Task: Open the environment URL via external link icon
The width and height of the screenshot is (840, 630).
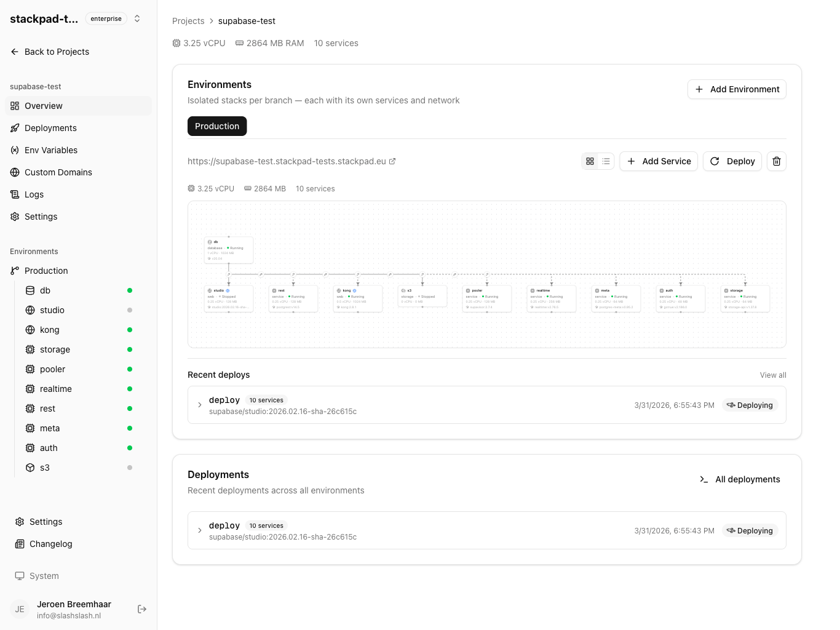Action: point(393,161)
